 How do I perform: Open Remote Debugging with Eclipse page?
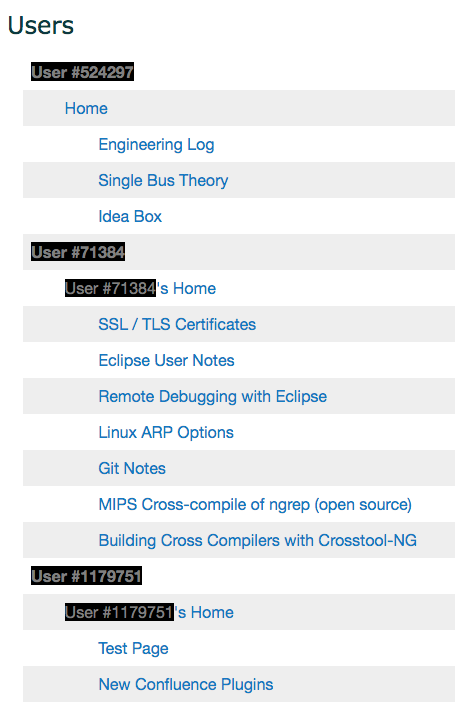(213, 397)
